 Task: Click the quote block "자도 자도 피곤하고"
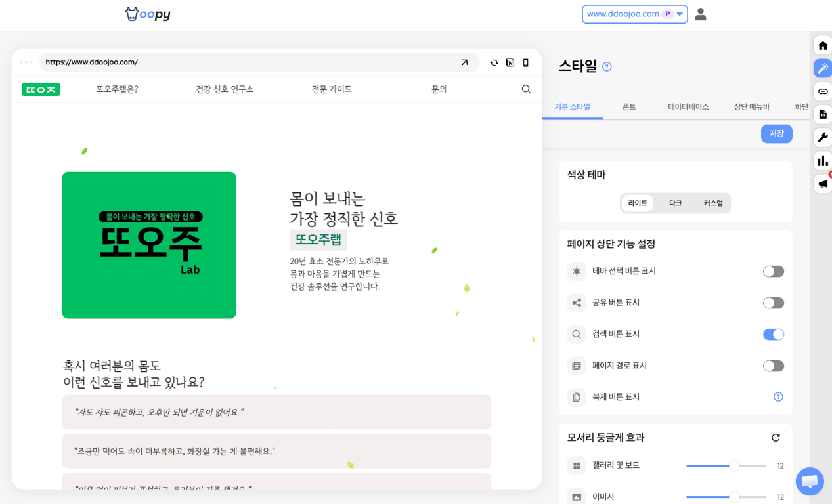[276, 412]
